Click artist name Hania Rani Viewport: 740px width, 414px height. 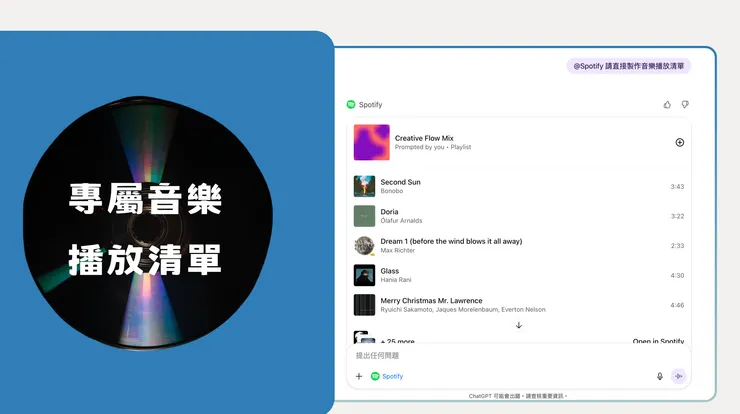[395, 280]
